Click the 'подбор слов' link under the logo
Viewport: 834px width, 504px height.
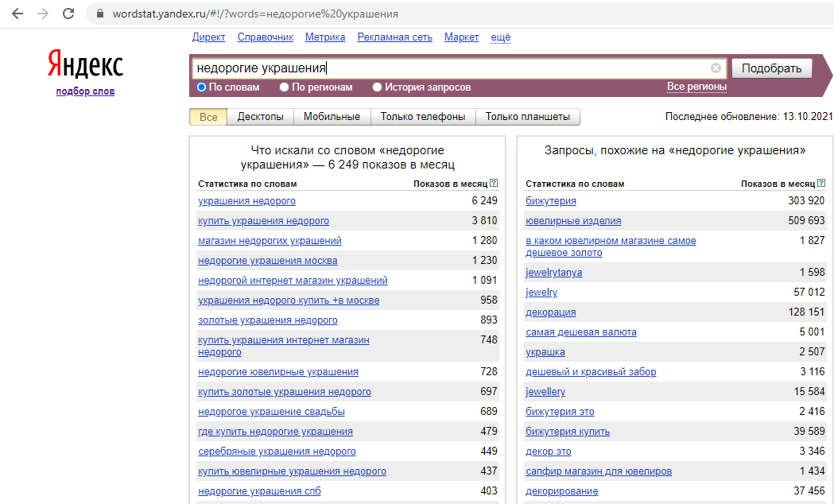point(85,91)
